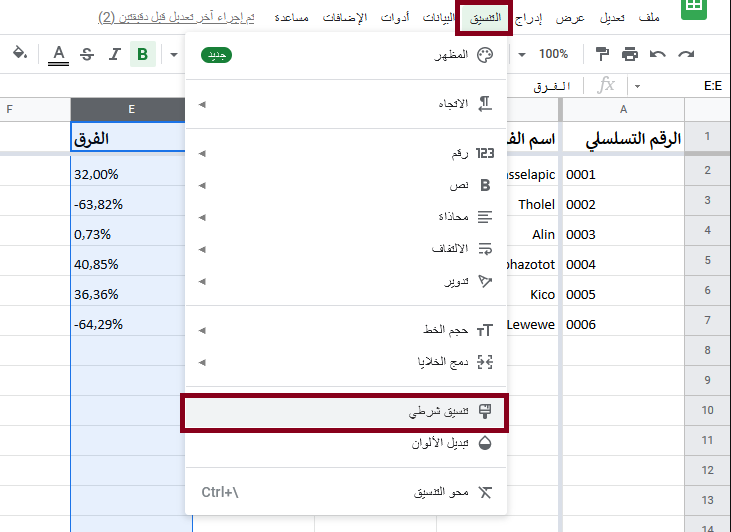Select column A header
The height and width of the screenshot is (532, 731).
point(623,109)
